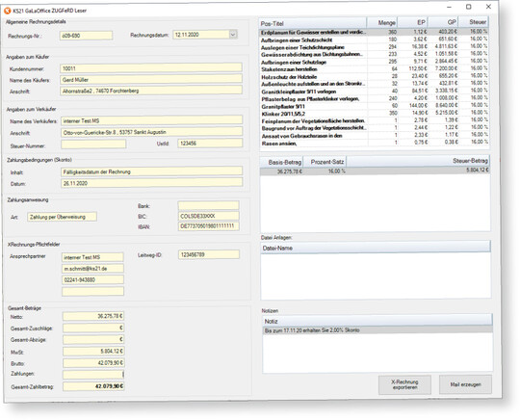Click the Brutto amount field
The width and height of the screenshot is (520, 420).
tap(93, 363)
